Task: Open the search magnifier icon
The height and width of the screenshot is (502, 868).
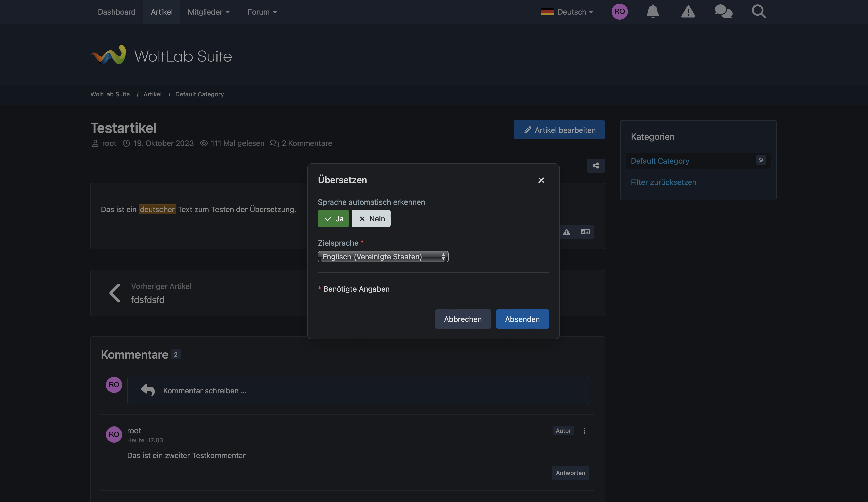Action: (x=758, y=12)
